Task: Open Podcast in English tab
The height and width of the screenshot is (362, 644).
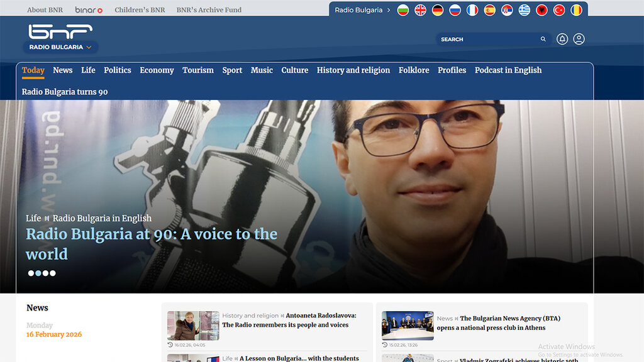Action: 508,70
